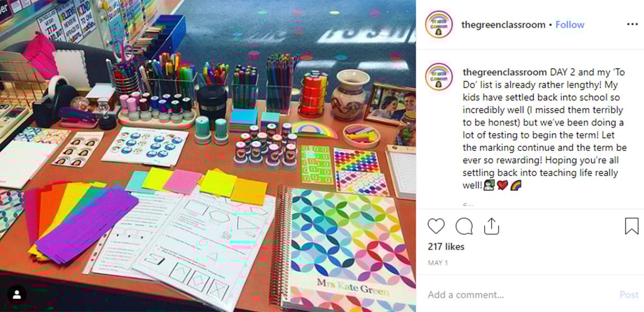Screen dimensions: 644x312
Task: Open thegreenclassroom username link in the header
Action: tap(503, 25)
